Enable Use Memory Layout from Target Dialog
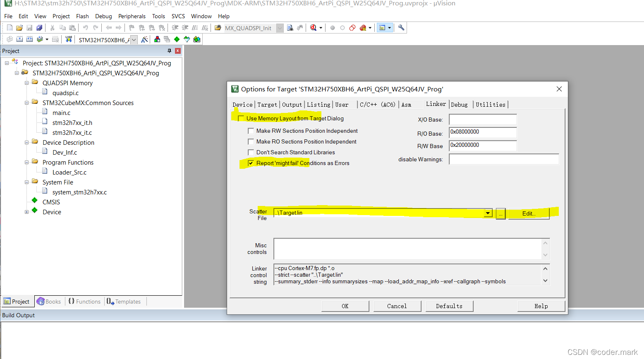This screenshot has width=644, height=359. click(241, 118)
